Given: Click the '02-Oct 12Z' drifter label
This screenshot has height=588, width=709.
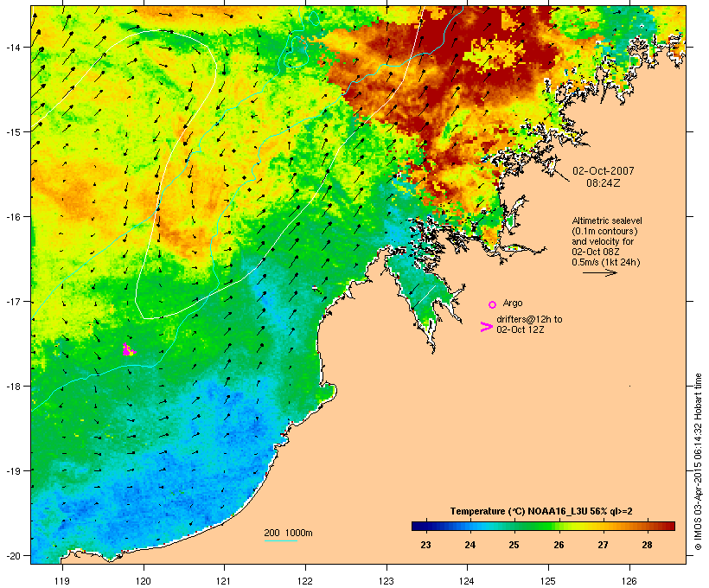Looking at the screenshot, I should (520, 329).
